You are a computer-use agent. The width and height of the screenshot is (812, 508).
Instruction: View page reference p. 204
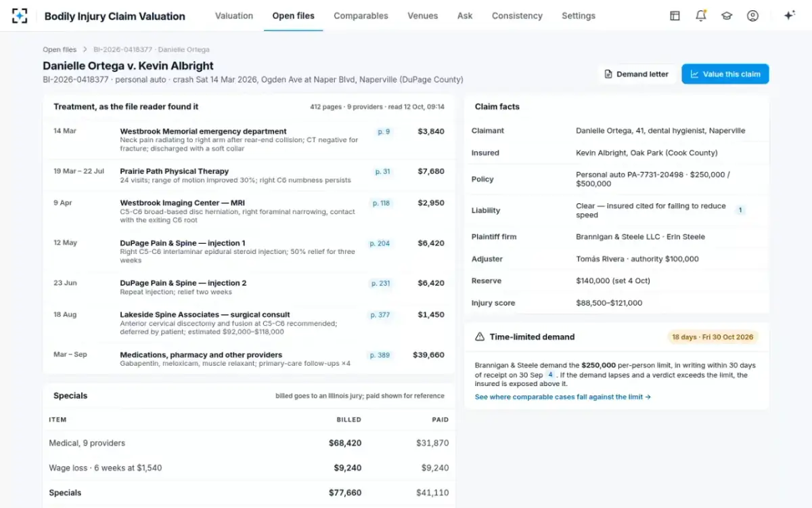pyautogui.click(x=380, y=243)
